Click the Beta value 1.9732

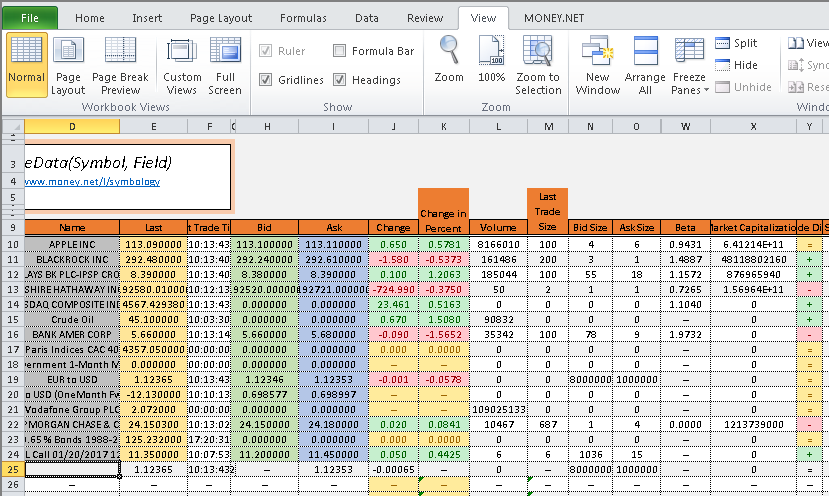pyautogui.click(x=685, y=334)
